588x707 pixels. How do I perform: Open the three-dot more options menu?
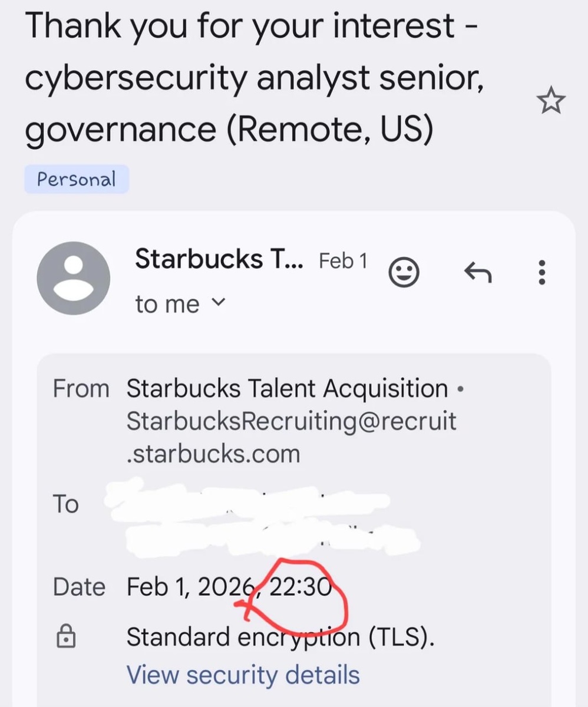[543, 272]
